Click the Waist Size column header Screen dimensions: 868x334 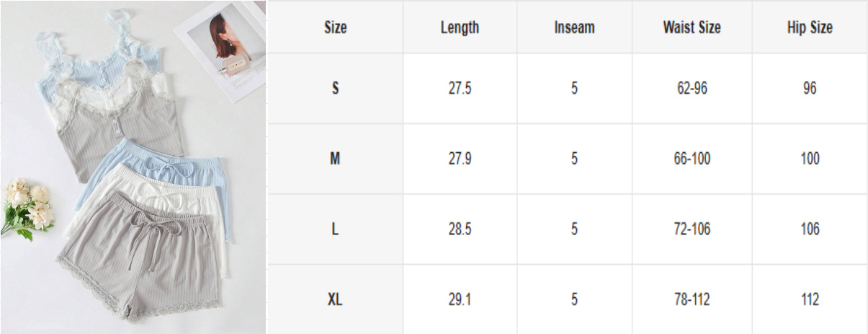(x=692, y=27)
